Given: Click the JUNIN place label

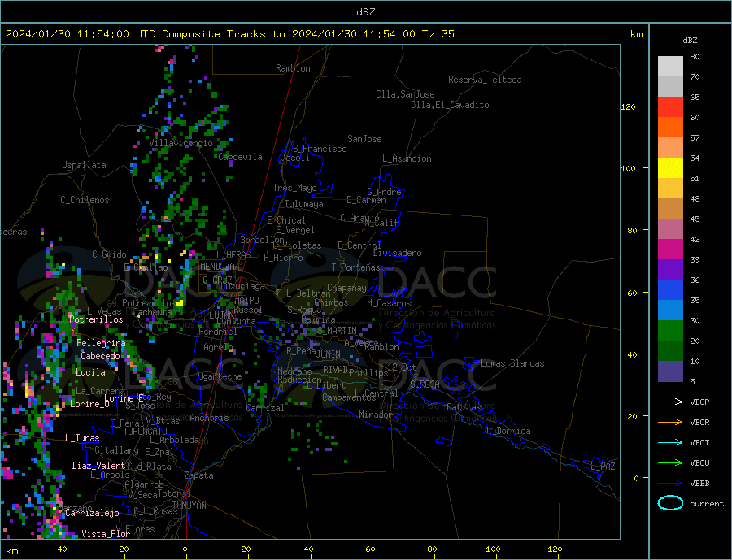Looking at the screenshot, I should click(x=329, y=354).
